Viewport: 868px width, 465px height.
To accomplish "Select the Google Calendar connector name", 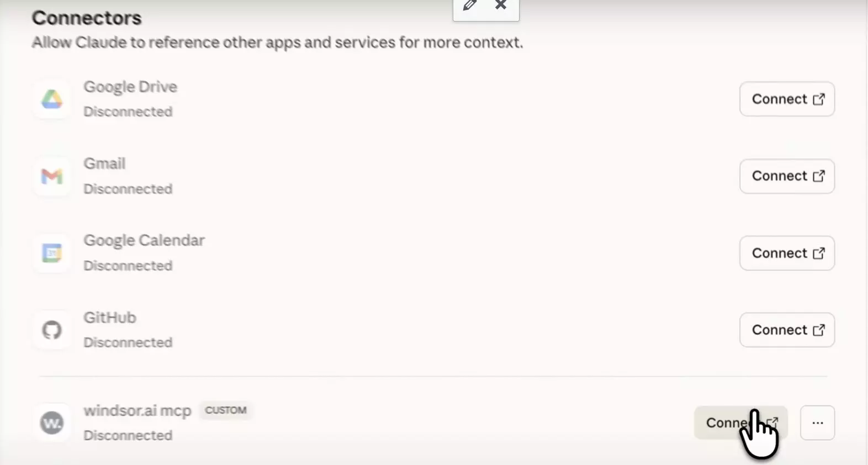I will [144, 240].
